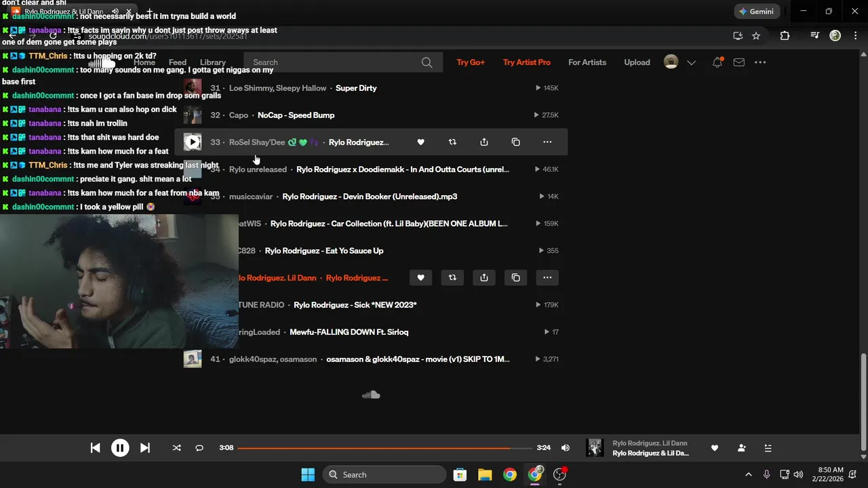868x488 pixels.
Task: Open SoundCloud messages envelope
Action: coord(739,62)
